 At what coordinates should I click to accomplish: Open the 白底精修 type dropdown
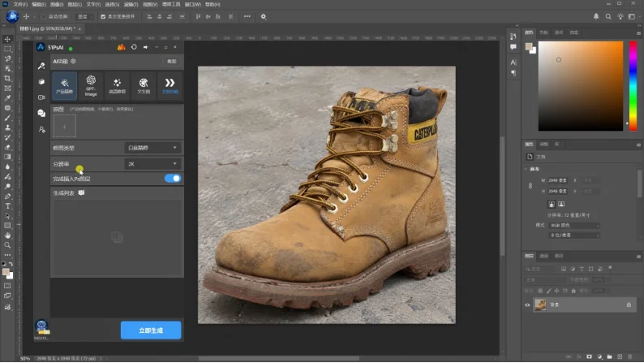(x=152, y=148)
